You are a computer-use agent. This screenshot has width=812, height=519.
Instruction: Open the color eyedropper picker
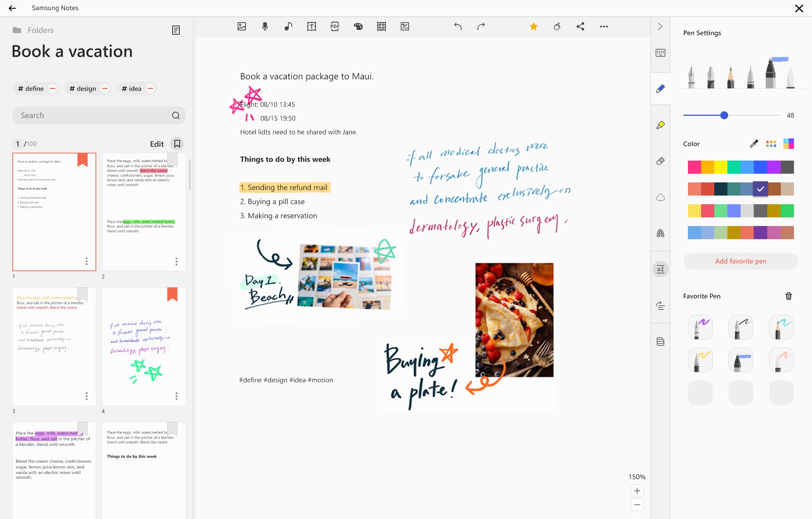pyautogui.click(x=754, y=144)
